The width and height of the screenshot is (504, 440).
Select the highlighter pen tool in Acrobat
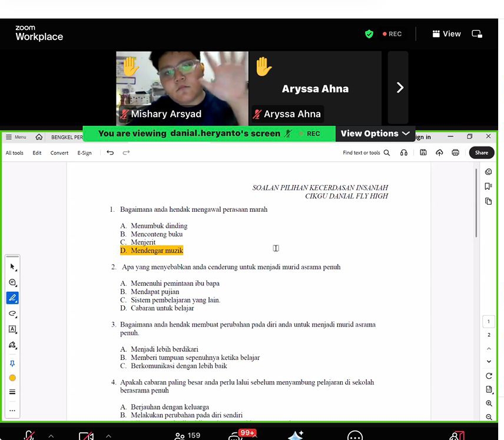pyautogui.click(x=12, y=298)
